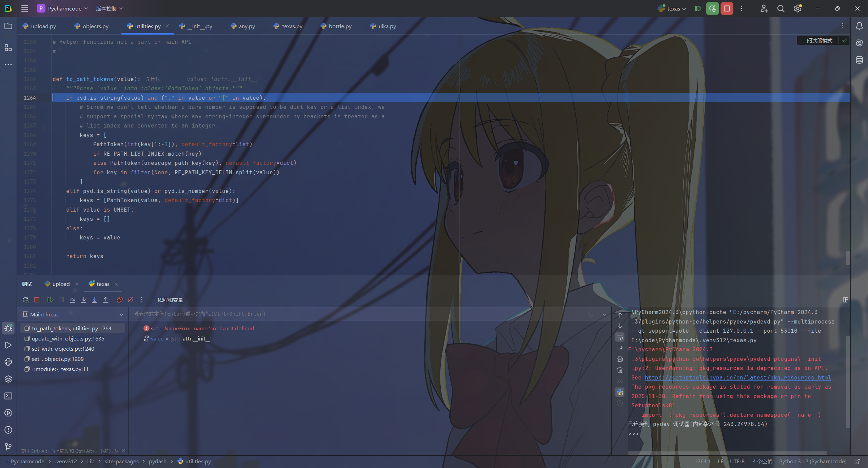Open the Python Packages tool window
This screenshot has width=868, height=468.
coord(8,379)
